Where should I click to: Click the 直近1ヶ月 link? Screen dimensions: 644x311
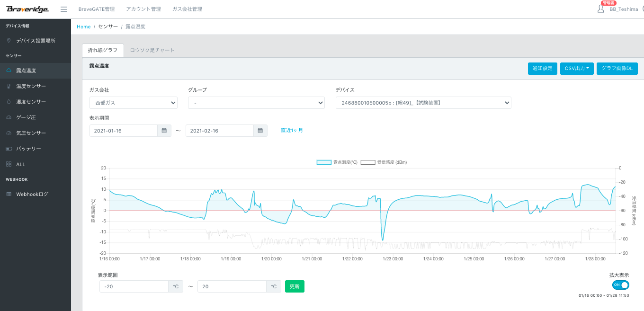click(292, 130)
